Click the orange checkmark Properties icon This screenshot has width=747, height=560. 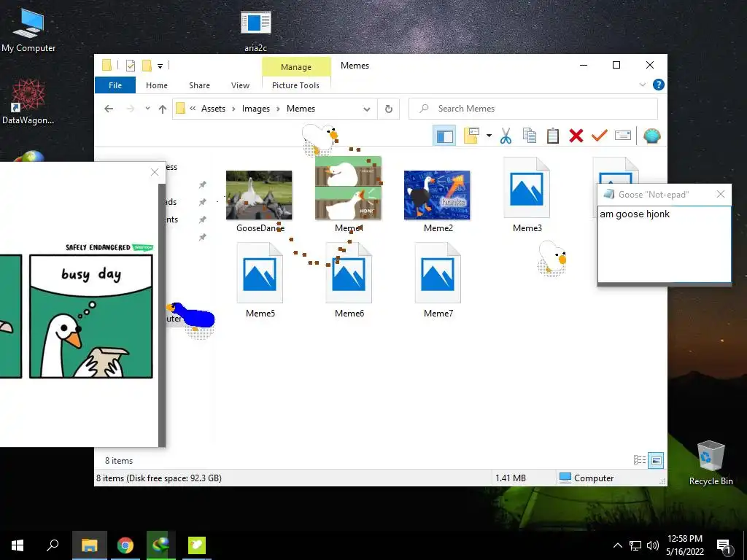(x=600, y=136)
